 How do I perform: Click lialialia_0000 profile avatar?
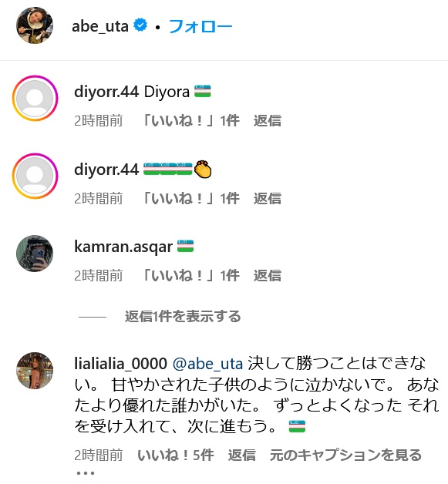pos(35,371)
